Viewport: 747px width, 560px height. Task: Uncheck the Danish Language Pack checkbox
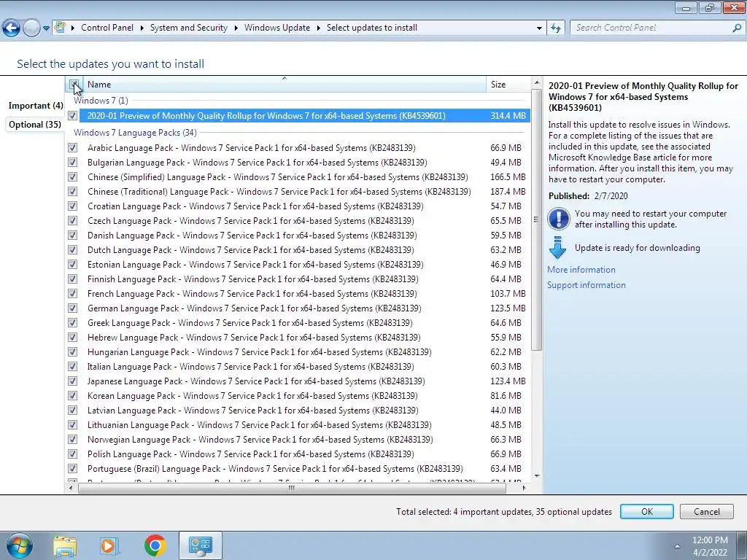point(72,236)
